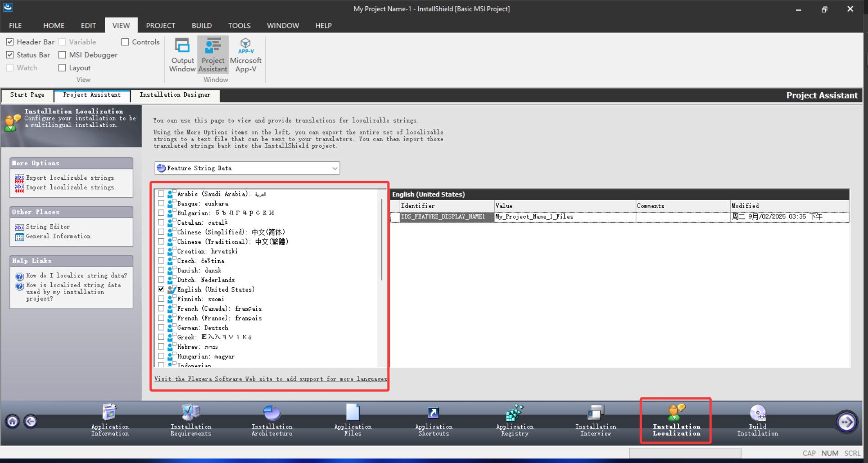
Task: Click Import localizable strings link
Action: [x=71, y=188]
